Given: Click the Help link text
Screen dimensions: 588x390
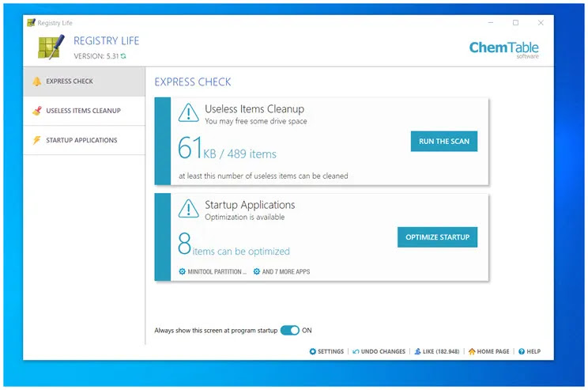Looking at the screenshot, I should [x=533, y=352].
